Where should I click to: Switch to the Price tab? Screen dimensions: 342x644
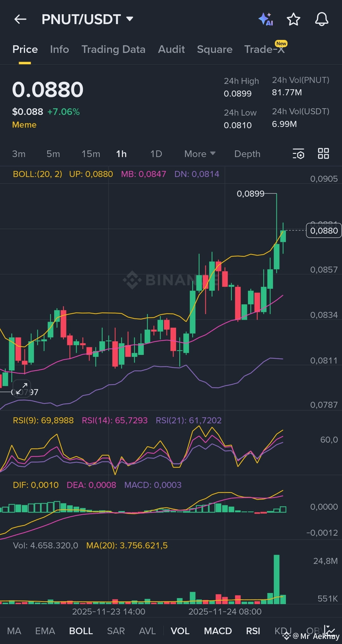pos(25,49)
